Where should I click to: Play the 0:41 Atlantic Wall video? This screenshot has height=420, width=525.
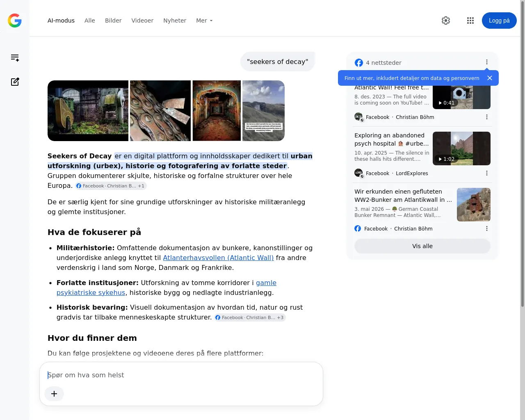[461, 97]
